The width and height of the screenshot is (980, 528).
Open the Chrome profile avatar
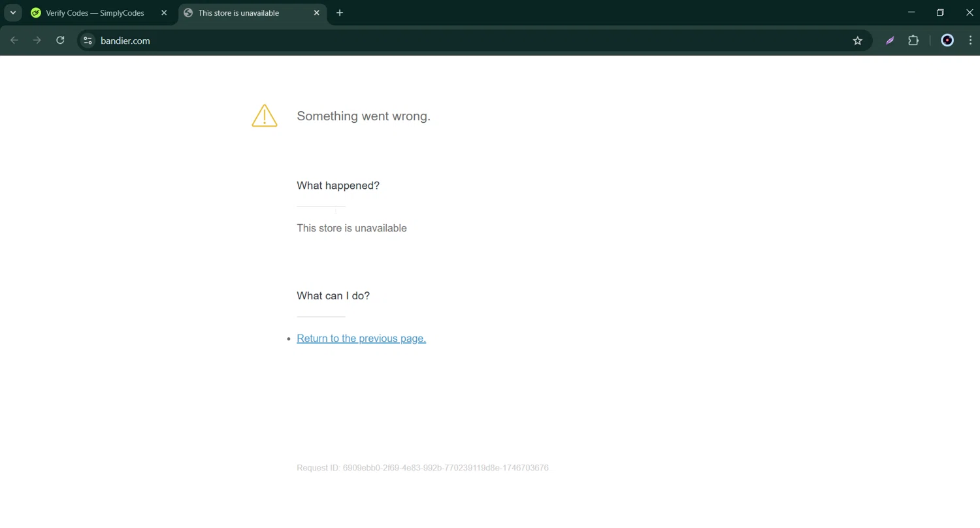(x=947, y=41)
